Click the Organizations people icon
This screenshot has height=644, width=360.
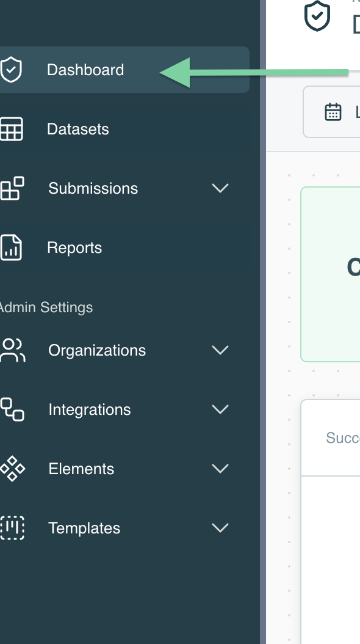(x=12, y=350)
